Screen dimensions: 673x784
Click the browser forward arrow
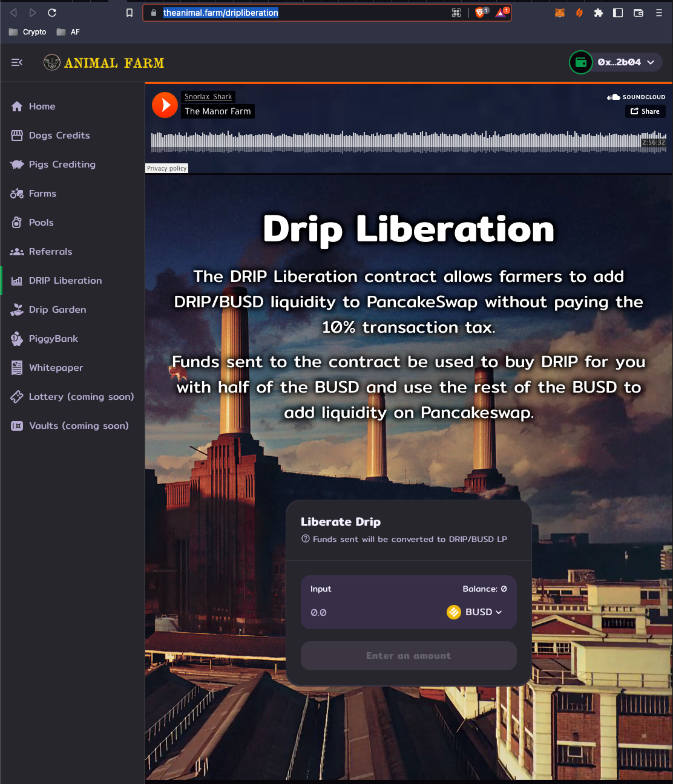click(x=33, y=13)
